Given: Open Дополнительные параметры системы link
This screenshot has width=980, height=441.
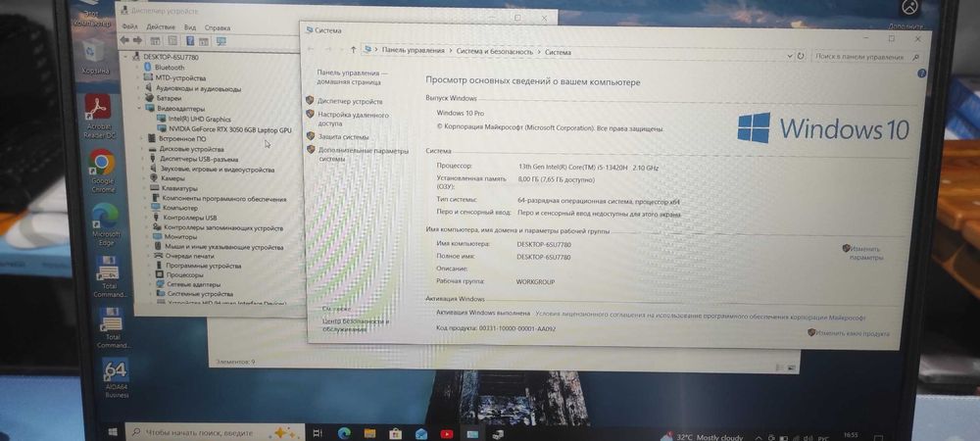Looking at the screenshot, I should point(364,154).
